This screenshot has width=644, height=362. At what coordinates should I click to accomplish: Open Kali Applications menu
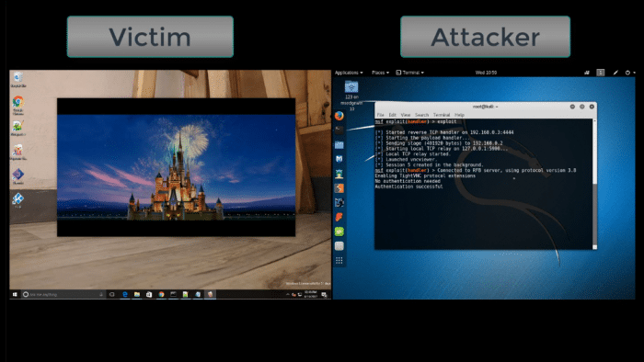[349, 73]
